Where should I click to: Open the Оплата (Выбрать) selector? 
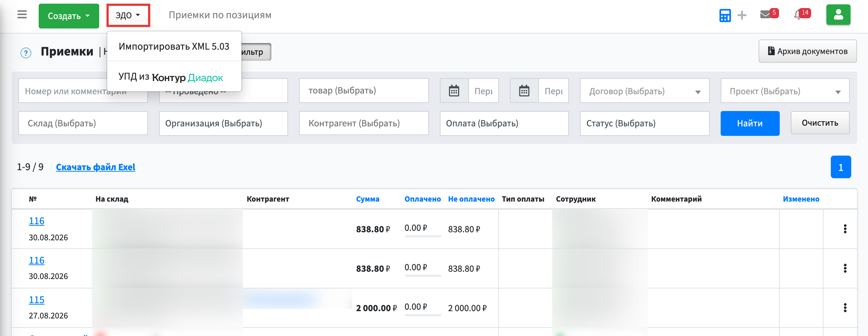(504, 123)
